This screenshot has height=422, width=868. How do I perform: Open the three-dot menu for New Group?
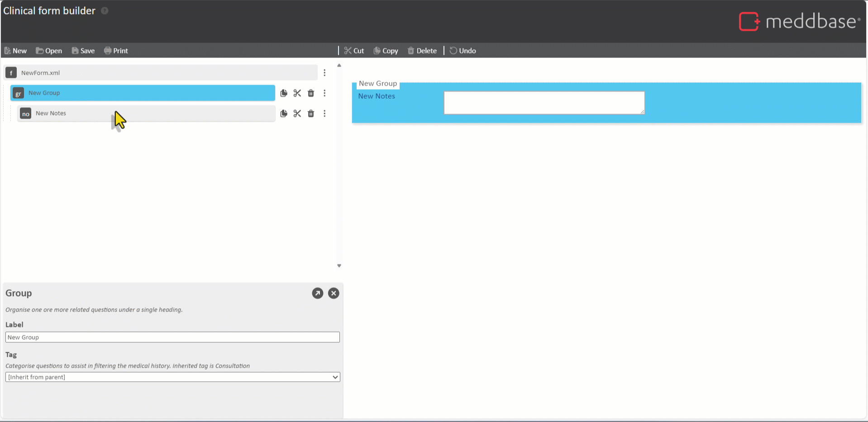point(324,93)
